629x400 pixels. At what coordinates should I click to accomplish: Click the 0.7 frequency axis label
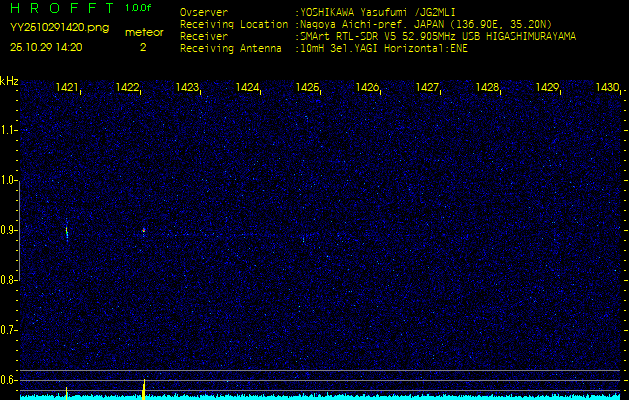tap(9, 329)
